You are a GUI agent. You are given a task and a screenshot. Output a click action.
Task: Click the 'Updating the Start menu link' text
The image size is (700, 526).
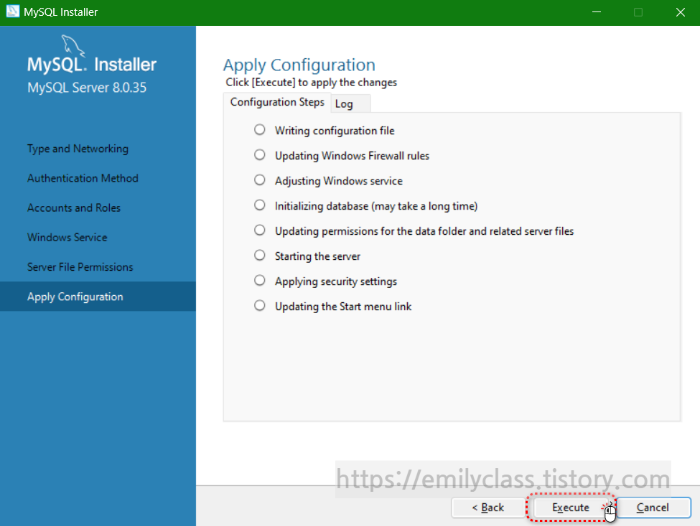(x=343, y=306)
